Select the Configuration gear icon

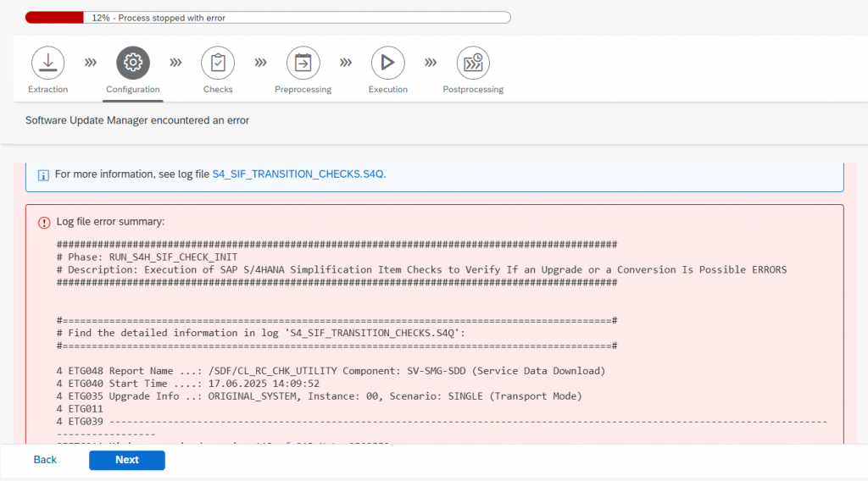coord(133,63)
